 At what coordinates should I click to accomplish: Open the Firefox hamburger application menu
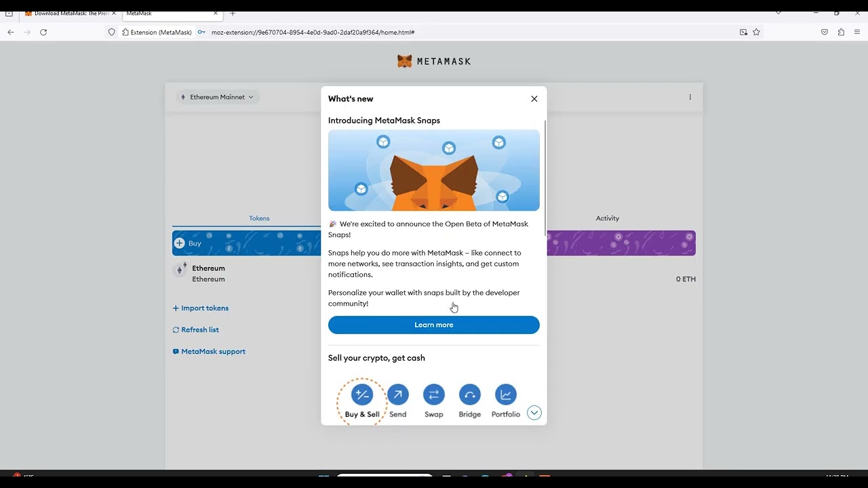pyautogui.click(x=857, y=32)
